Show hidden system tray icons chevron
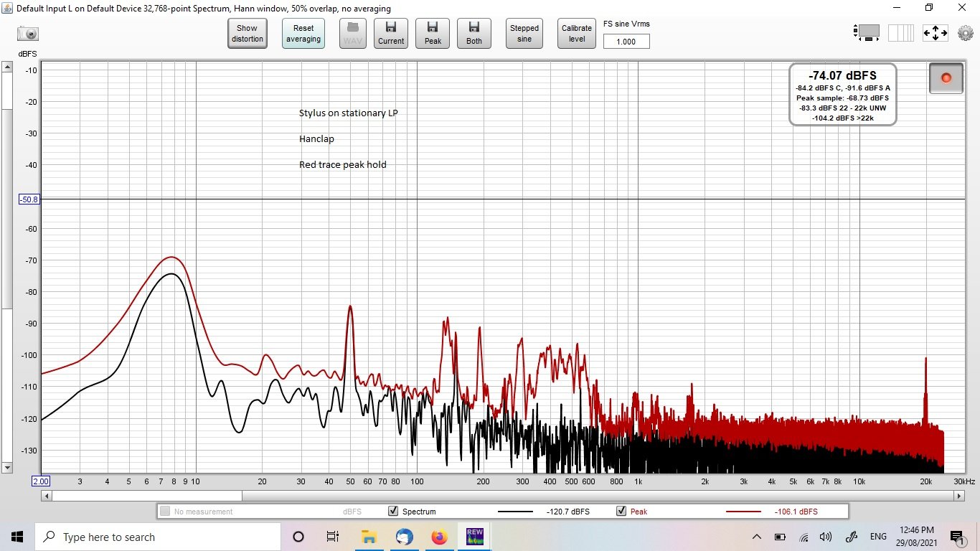 [x=756, y=537]
